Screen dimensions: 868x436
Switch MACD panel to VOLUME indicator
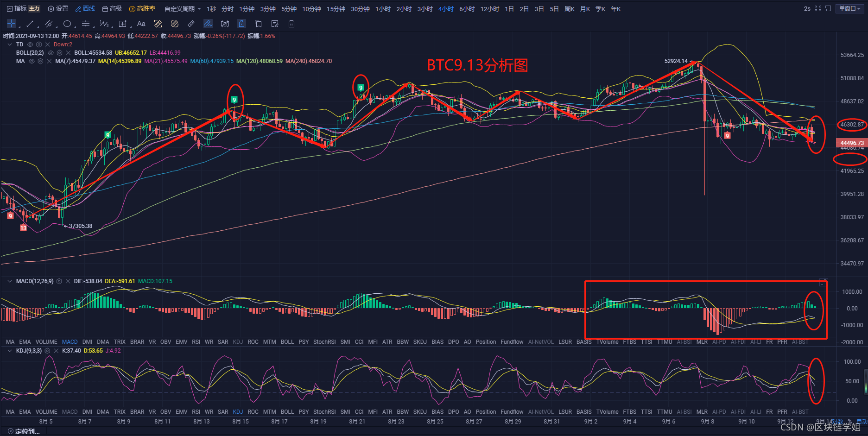click(x=46, y=342)
